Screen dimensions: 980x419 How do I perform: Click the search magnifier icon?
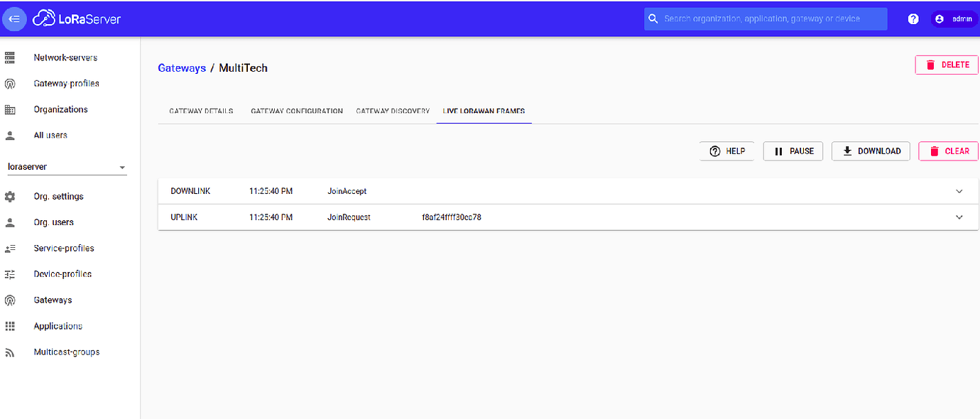[653, 19]
